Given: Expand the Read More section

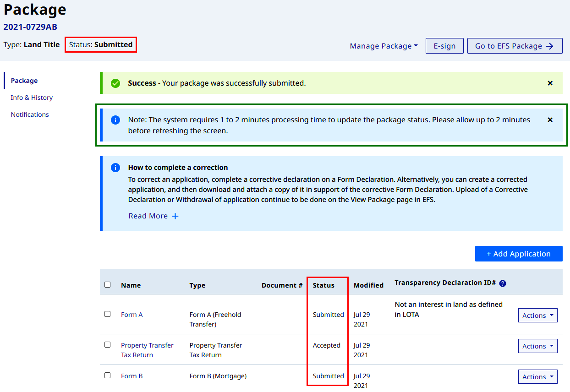Looking at the screenshot, I should 153,216.
